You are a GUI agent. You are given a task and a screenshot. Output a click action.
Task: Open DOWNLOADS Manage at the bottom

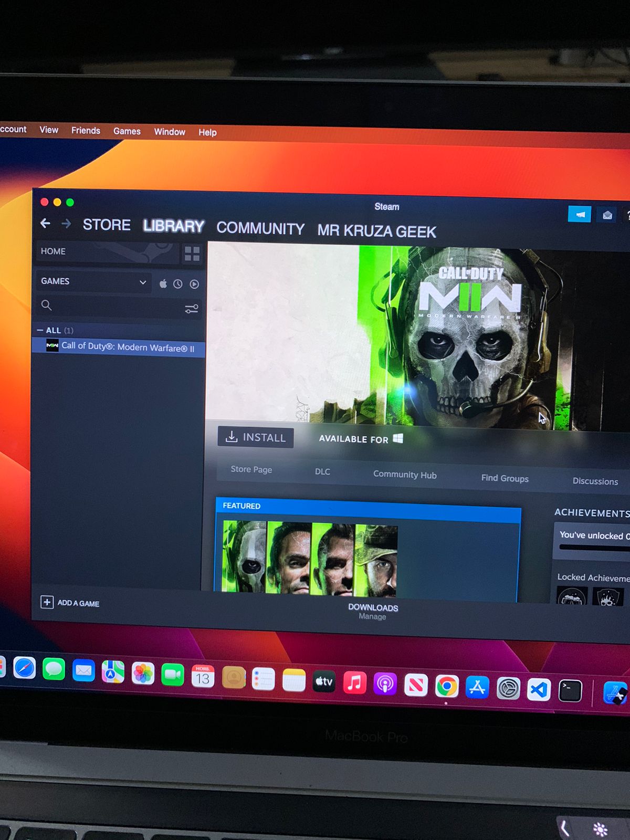[x=373, y=612]
